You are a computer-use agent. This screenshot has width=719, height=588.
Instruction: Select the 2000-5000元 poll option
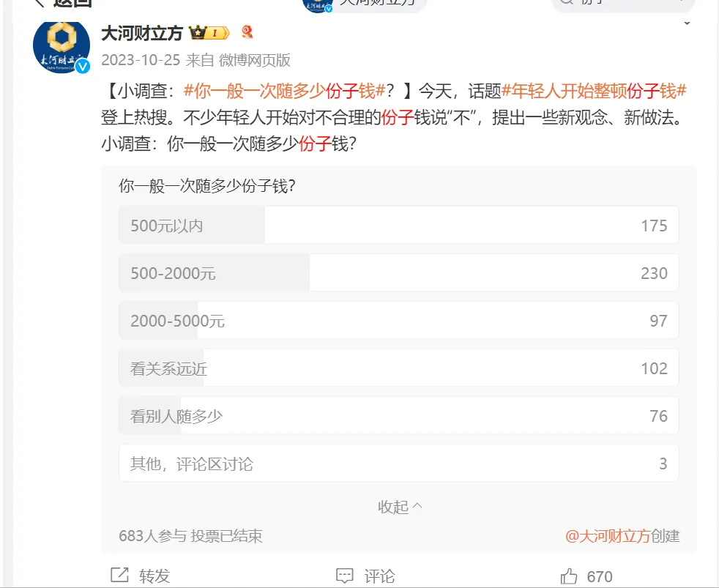(x=398, y=321)
